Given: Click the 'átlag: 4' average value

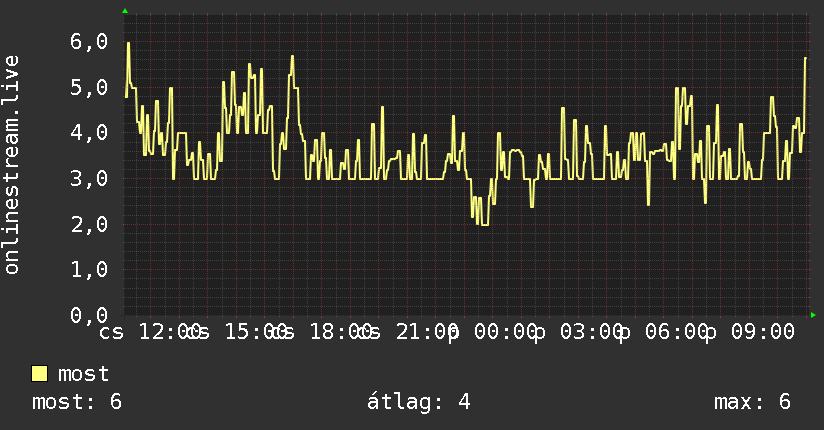Looking at the screenshot, I should pos(418,402).
